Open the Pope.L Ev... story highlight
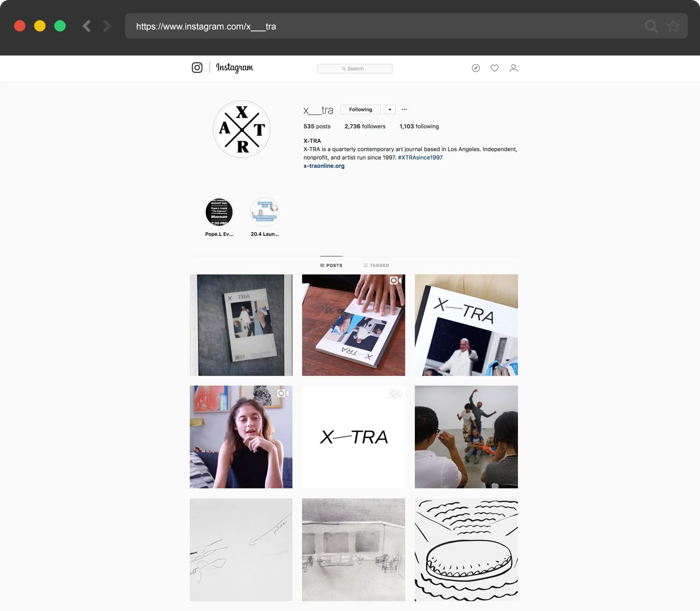Image resolution: width=700 pixels, height=611 pixels. [x=219, y=217]
